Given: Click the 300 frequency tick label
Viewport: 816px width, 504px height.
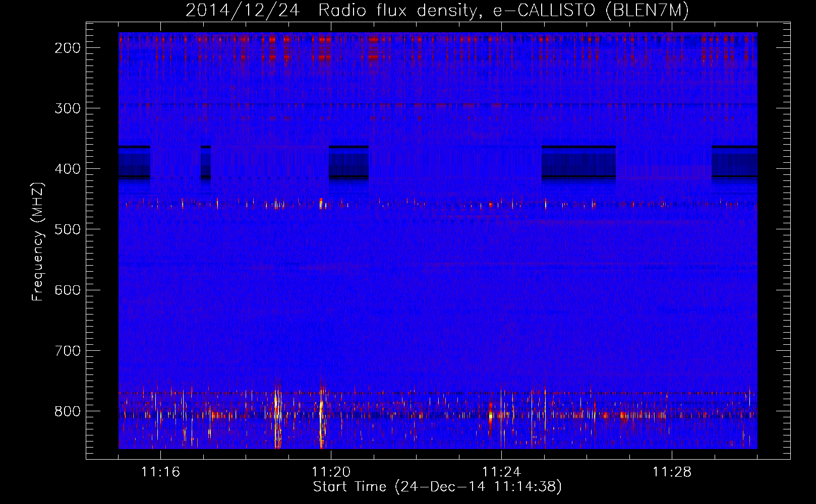Looking at the screenshot, I should point(68,108).
